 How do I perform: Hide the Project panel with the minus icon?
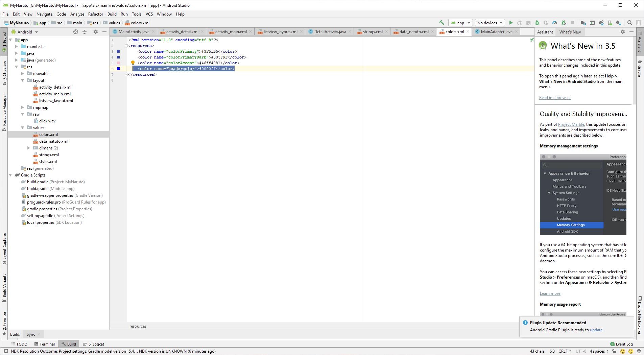[104, 32]
